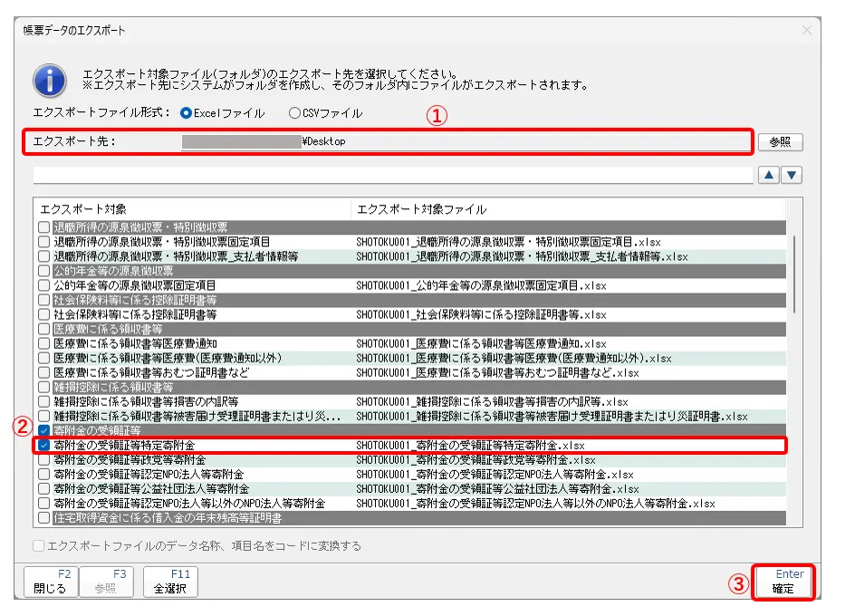Click the エクスポート対象 column header
The width and height of the screenshot is (855, 616).
[x=192, y=209]
